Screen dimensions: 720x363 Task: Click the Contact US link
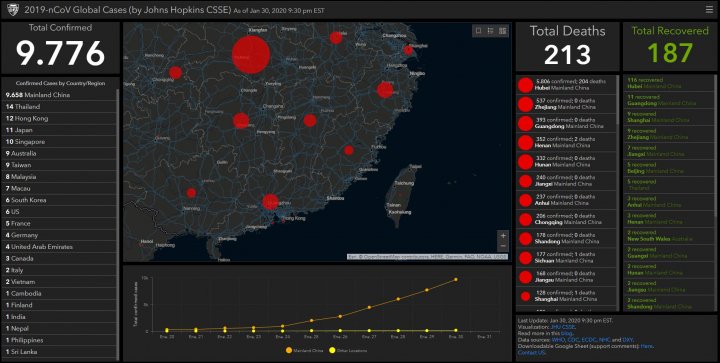click(532, 352)
